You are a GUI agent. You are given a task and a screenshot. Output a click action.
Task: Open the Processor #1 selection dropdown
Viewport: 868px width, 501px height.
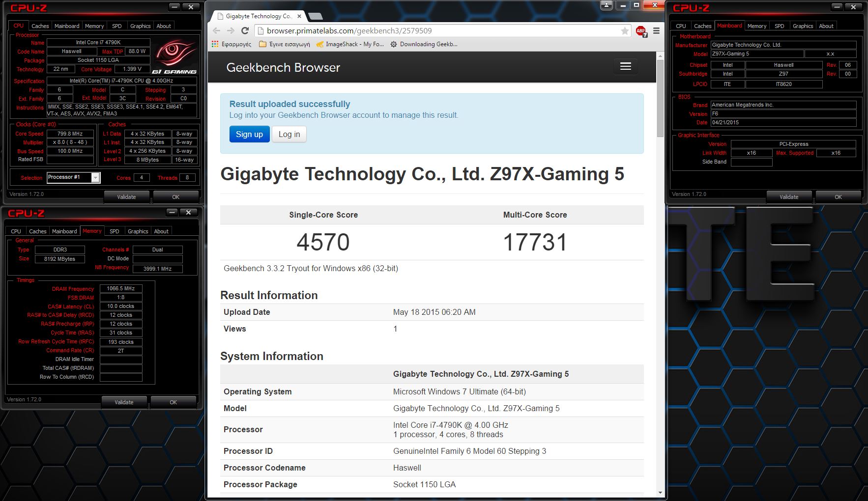click(x=74, y=177)
